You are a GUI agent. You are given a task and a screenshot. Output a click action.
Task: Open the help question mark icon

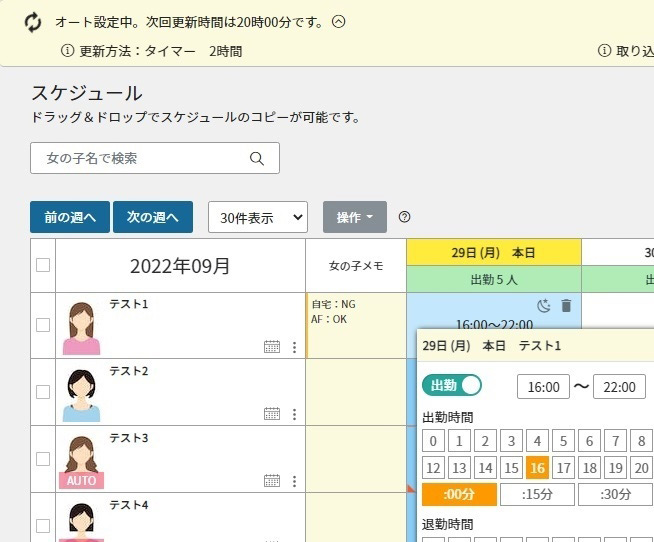[x=405, y=217]
